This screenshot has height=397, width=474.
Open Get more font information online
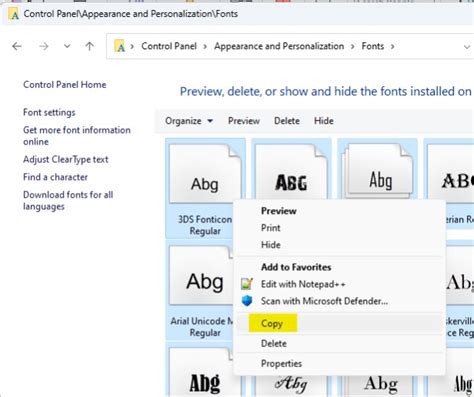[77, 136]
